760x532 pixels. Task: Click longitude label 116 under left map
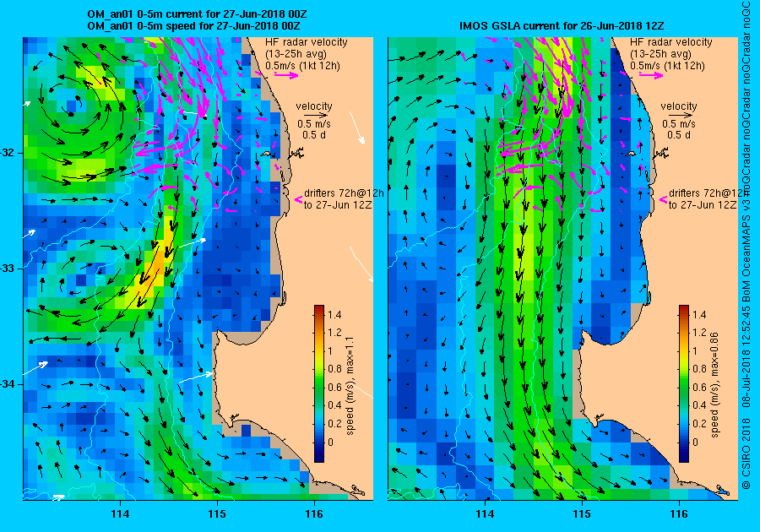(314, 514)
